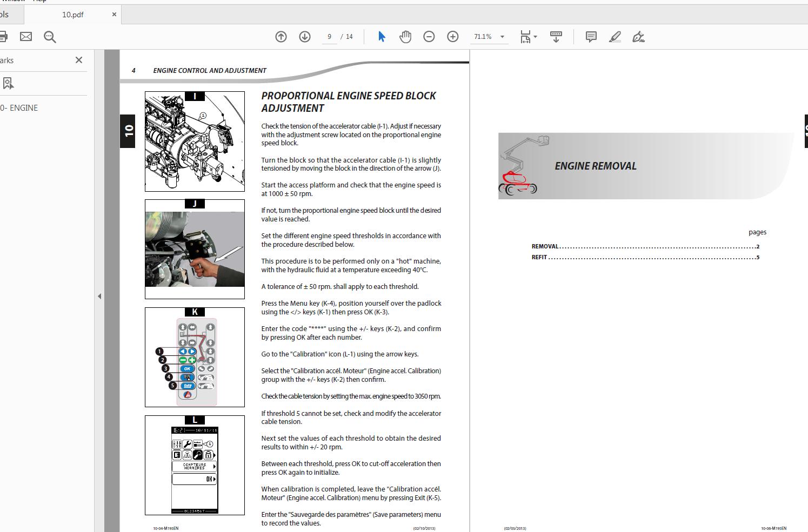This screenshot has width=808, height=532.
Task: Click the footer text "10-06-M193EN"
Action: [773, 528]
